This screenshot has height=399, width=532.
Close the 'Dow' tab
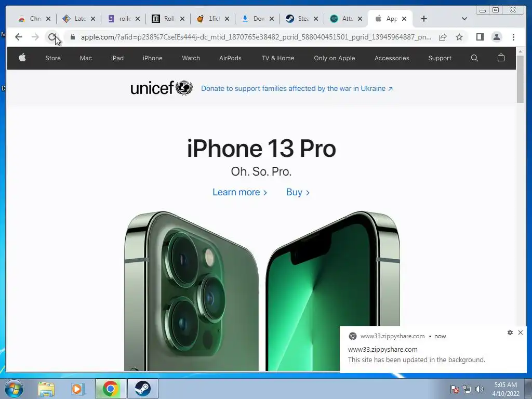pos(271,19)
